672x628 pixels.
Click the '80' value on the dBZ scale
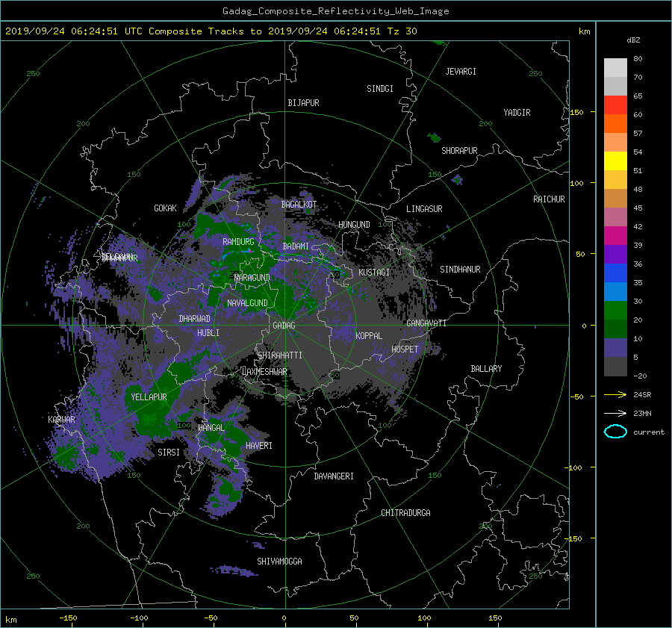pos(638,59)
